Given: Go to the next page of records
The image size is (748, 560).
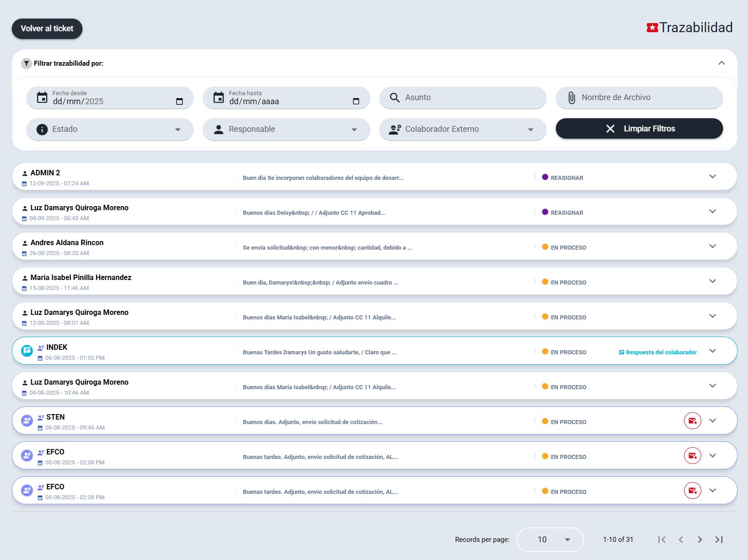Looking at the screenshot, I should coord(699,540).
